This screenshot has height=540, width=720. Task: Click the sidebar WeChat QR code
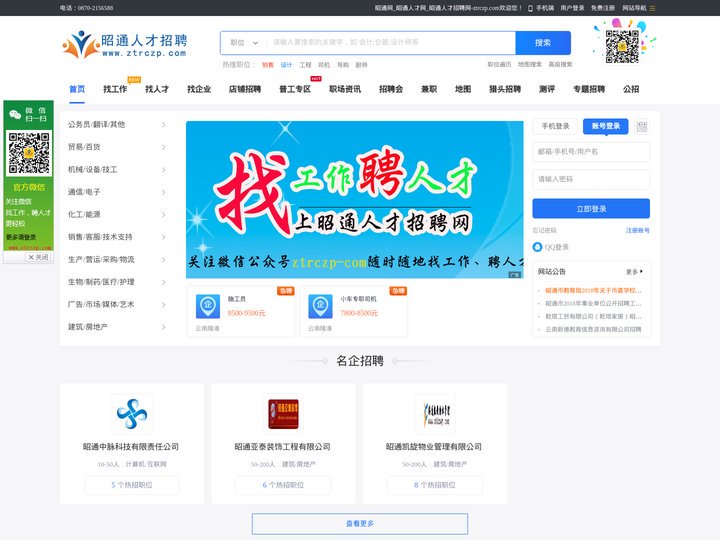29,153
